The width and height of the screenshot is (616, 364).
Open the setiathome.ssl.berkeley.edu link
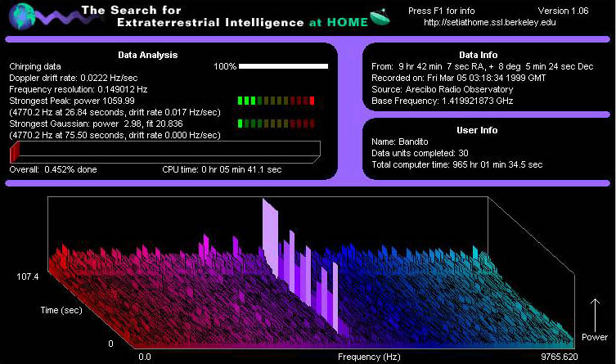click(x=490, y=22)
